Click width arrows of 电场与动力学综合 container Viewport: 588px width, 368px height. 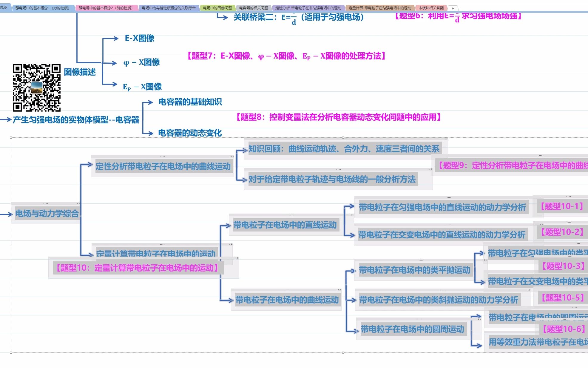(78, 204)
